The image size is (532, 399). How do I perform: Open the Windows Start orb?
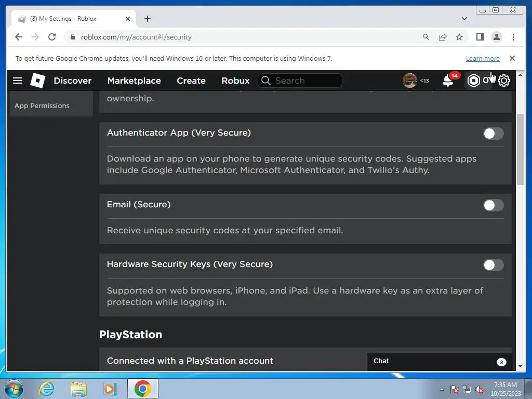pyautogui.click(x=14, y=389)
